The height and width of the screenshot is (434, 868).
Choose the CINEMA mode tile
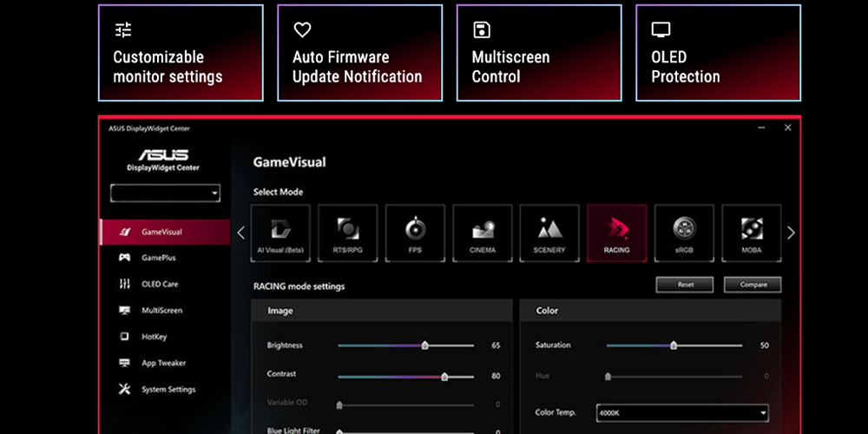coord(482,233)
